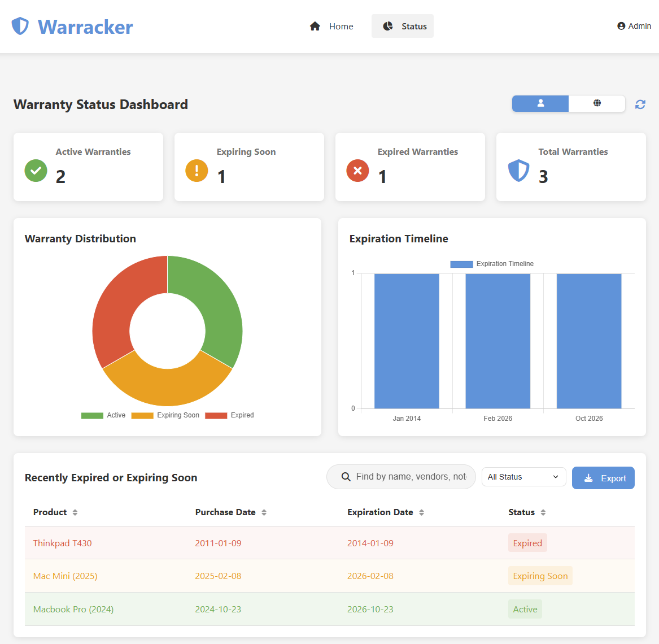The width and height of the screenshot is (659, 644).
Task: Open the Admin user menu
Action: [x=634, y=26]
